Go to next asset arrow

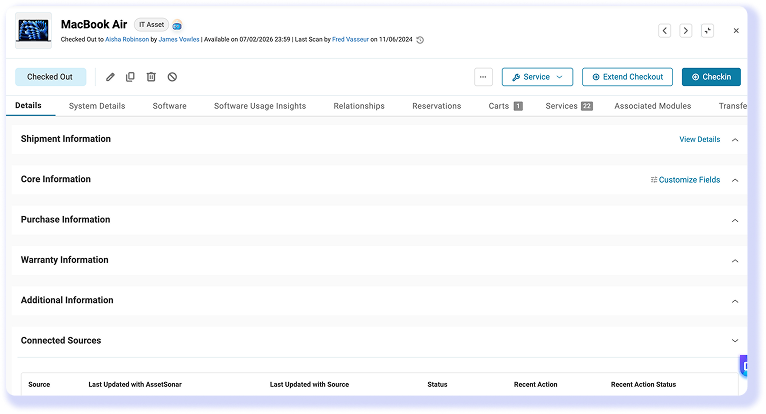coord(686,31)
